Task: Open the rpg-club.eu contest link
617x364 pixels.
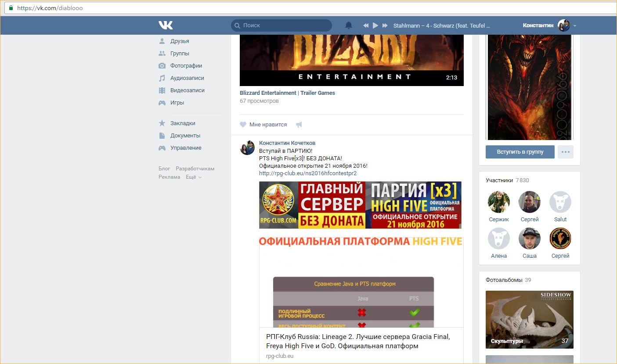Action: (x=308, y=173)
